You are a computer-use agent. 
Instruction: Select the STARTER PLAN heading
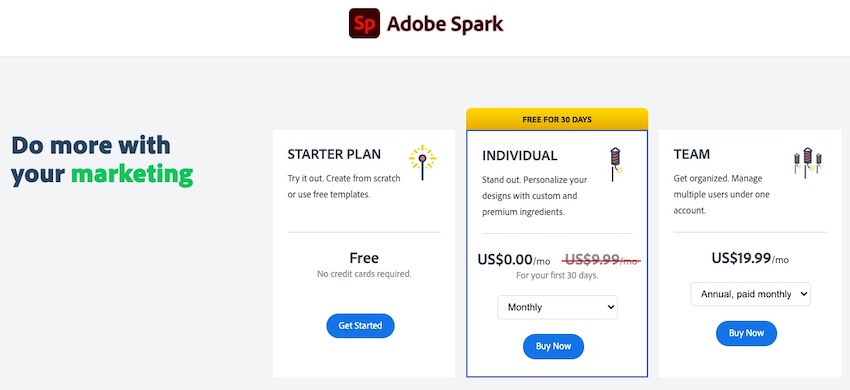point(334,154)
